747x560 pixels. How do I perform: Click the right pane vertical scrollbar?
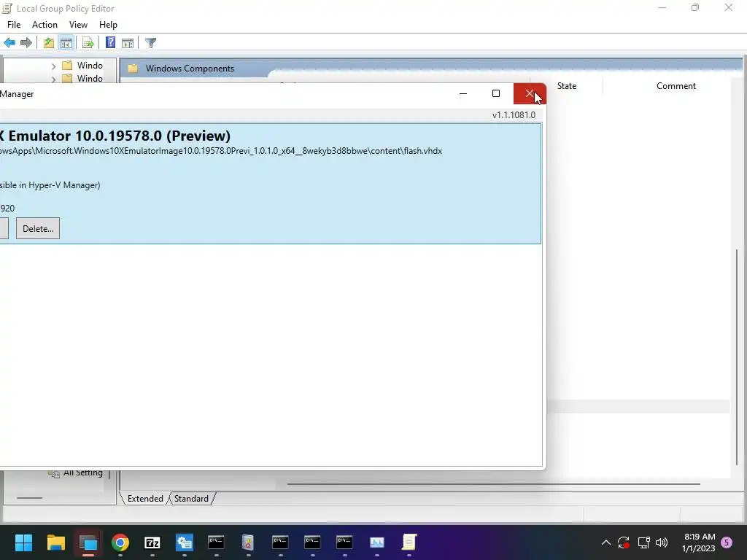click(x=737, y=357)
